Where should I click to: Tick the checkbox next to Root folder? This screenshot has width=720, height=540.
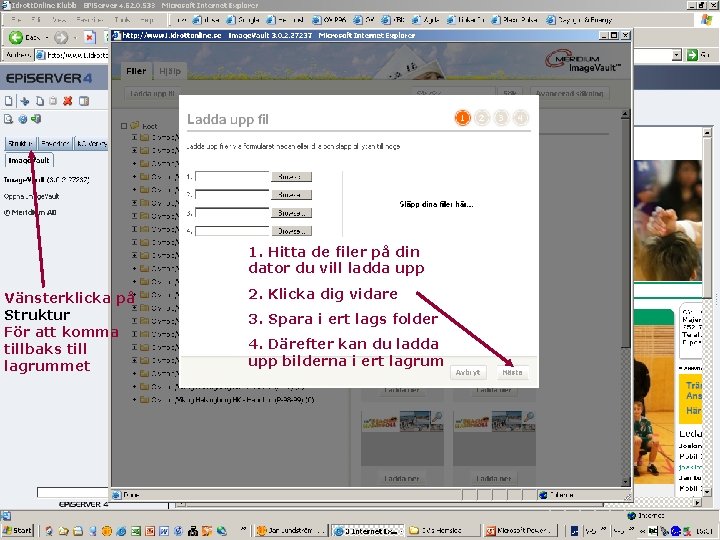coord(124,125)
